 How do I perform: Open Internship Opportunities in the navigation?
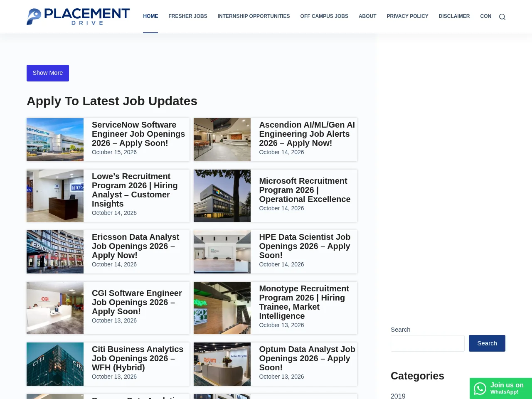(x=254, y=16)
